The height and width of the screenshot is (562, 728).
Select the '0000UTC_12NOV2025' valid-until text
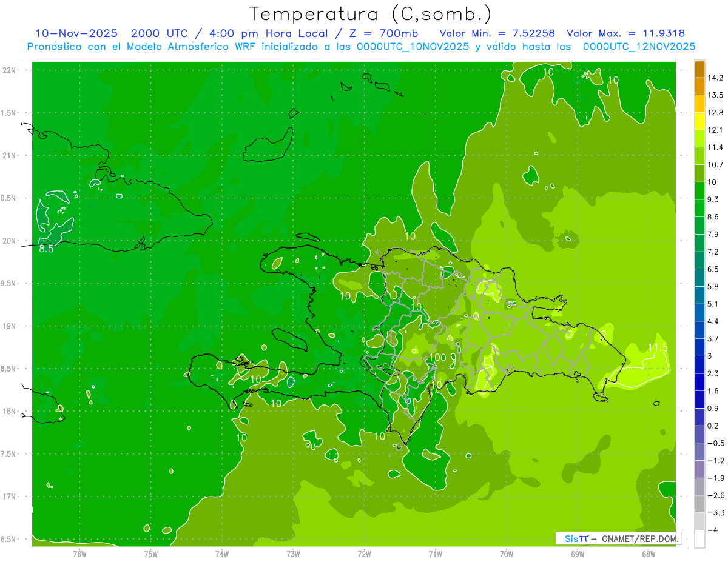tap(639, 47)
